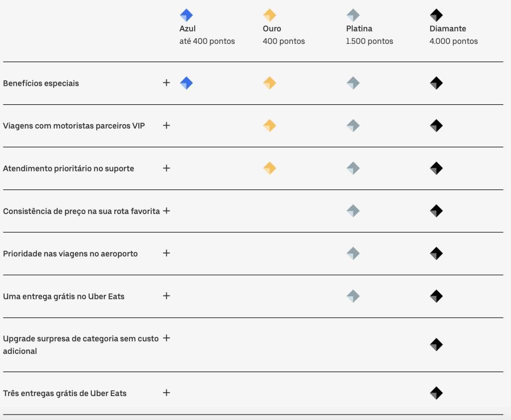Click the gray Platina tier diamond in header

[353, 15]
